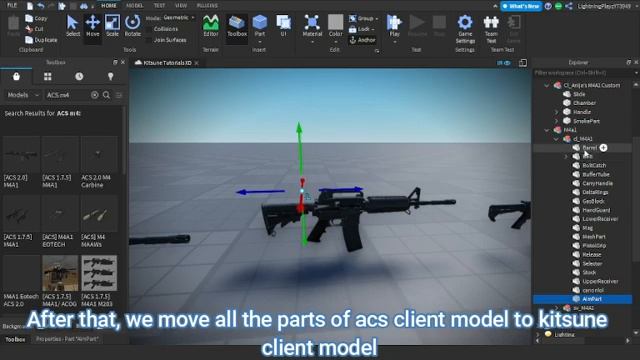Choose the Scale tool
The height and width of the screenshot is (360, 640).
click(x=112, y=27)
